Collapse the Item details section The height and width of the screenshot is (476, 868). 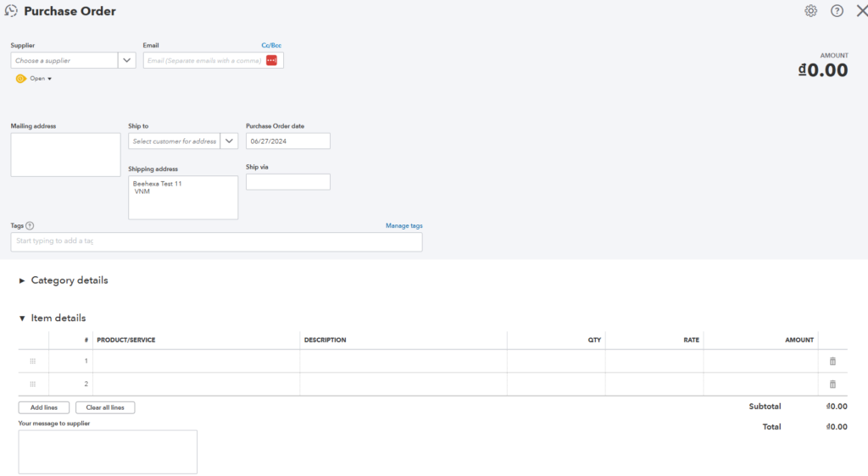tap(53, 318)
